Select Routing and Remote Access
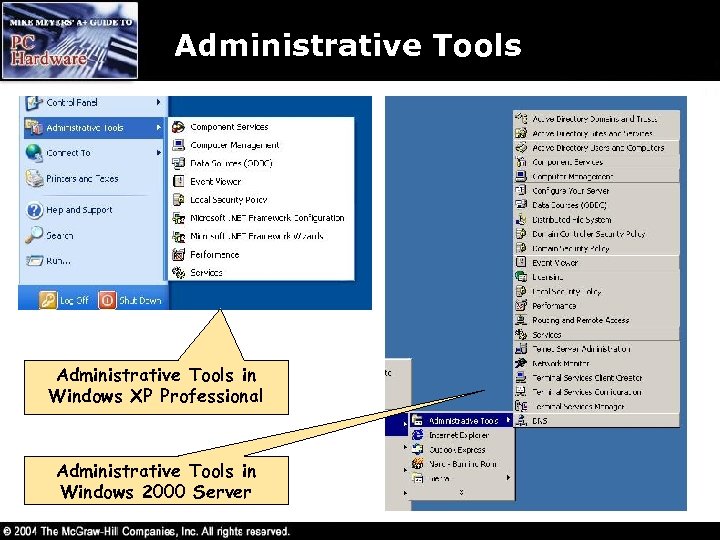The width and height of the screenshot is (720, 540). tap(596, 320)
